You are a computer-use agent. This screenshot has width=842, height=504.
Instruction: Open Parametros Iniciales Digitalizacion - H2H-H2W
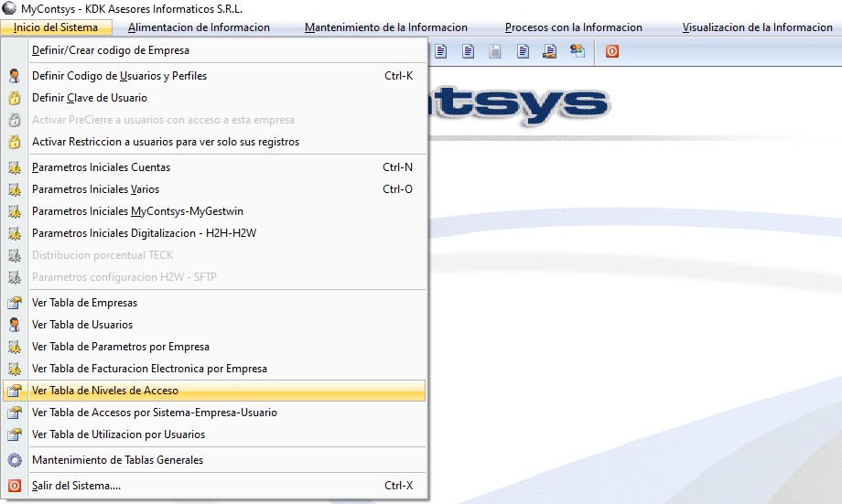(x=144, y=233)
